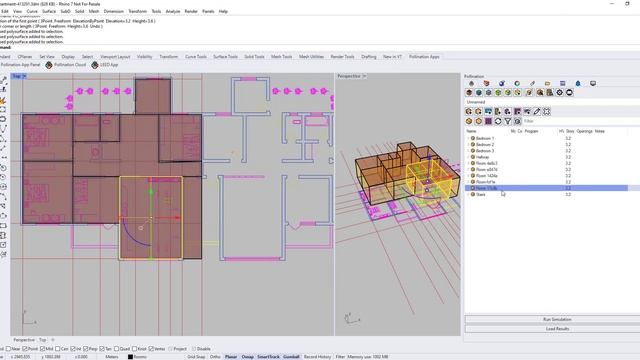The width and height of the screenshot is (640, 360).
Task: Click the pencil edit icon in room toolbar
Action: [537, 111]
